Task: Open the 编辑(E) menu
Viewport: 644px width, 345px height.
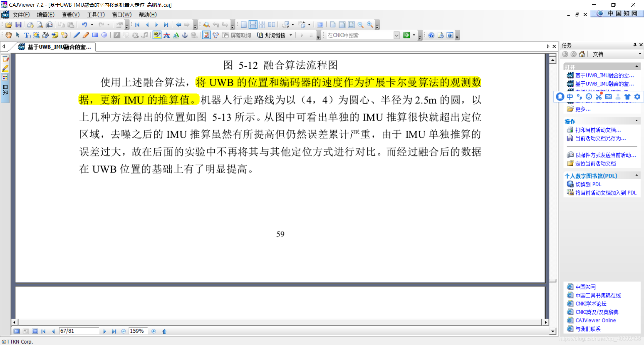Action: pos(46,15)
